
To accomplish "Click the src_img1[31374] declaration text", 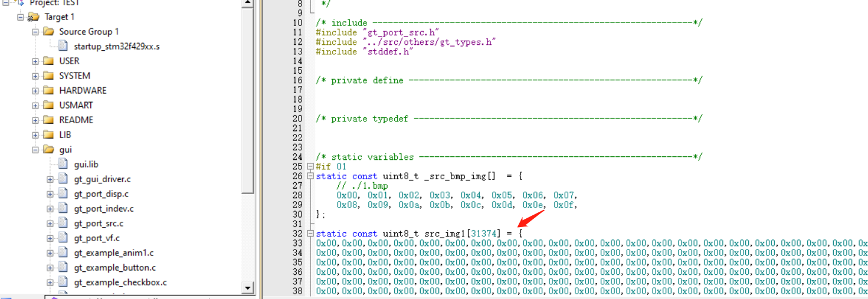I will click(419, 234).
